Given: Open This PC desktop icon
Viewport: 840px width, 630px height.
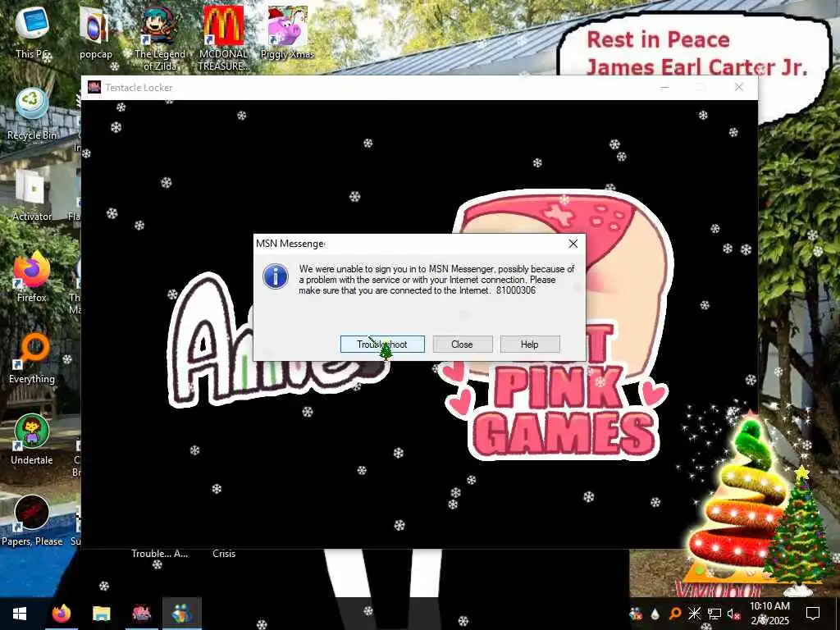Looking at the screenshot, I should point(32,32).
